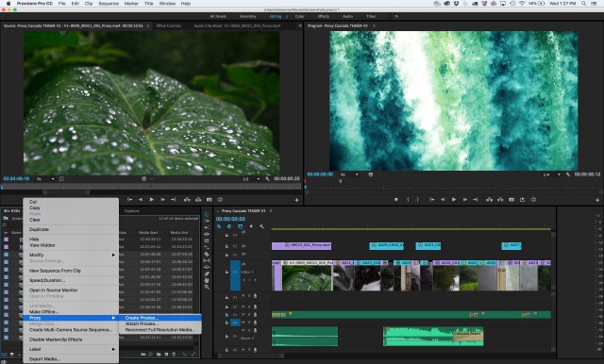Click Export Frame camera in Source monitor
Screen dimensions: 604x364
point(210,200)
